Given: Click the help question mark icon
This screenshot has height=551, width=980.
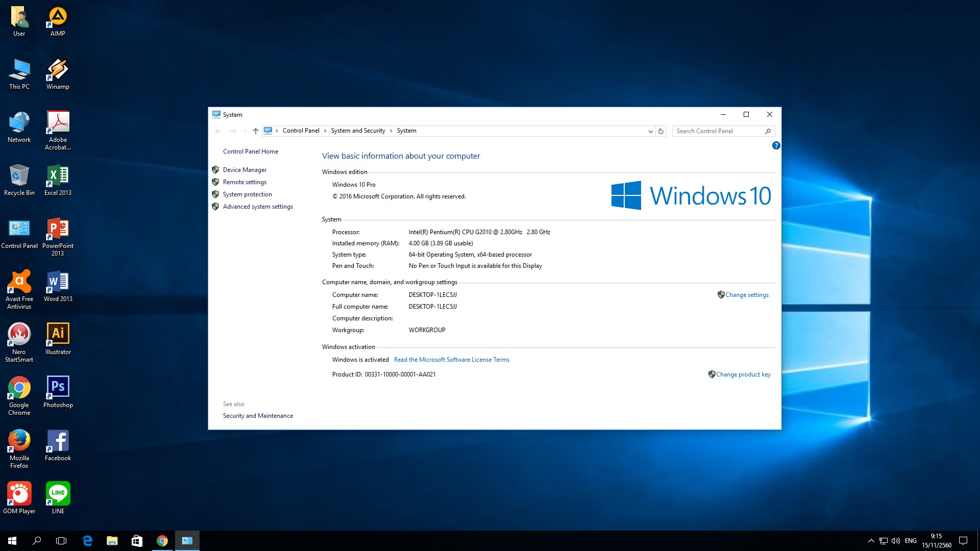Looking at the screenshot, I should pyautogui.click(x=776, y=145).
